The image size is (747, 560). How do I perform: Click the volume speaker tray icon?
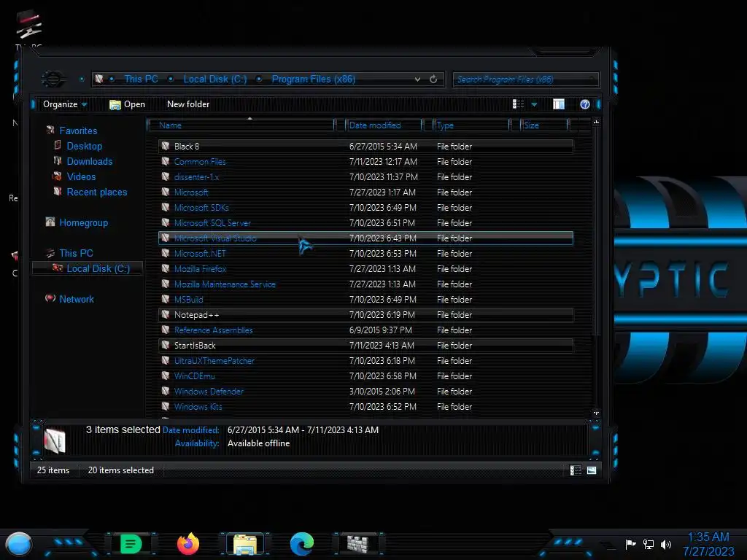coord(666,544)
